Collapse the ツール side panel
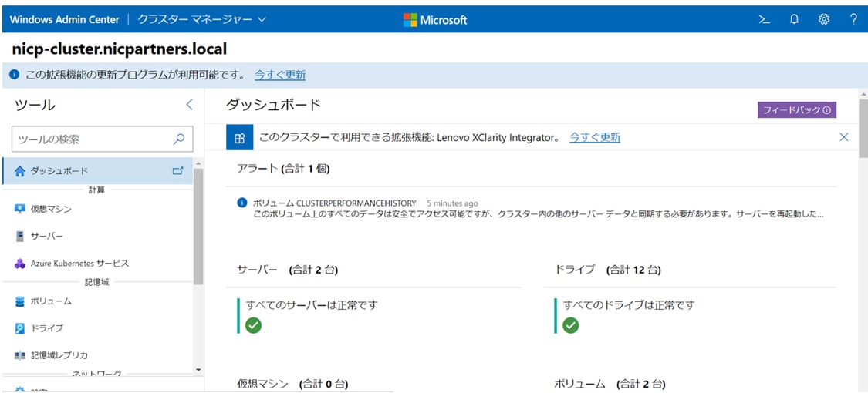Screen dimensions: 868x393 coord(189,105)
